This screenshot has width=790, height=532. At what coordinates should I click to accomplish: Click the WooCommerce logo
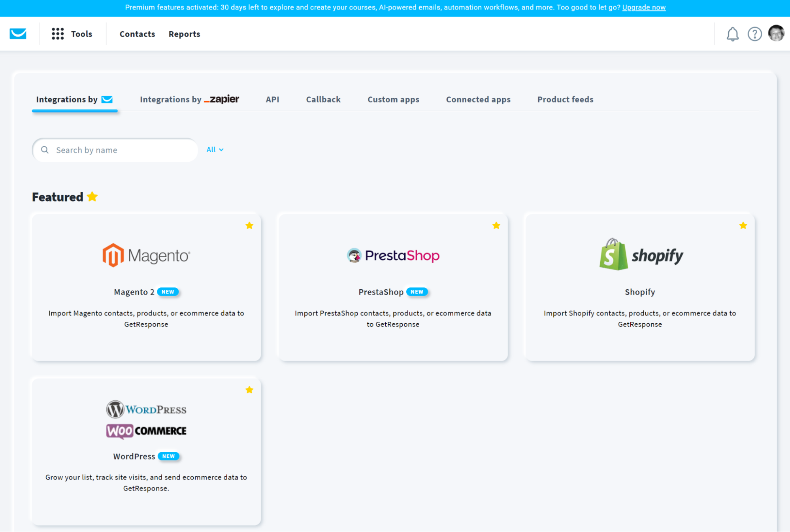point(146,431)
